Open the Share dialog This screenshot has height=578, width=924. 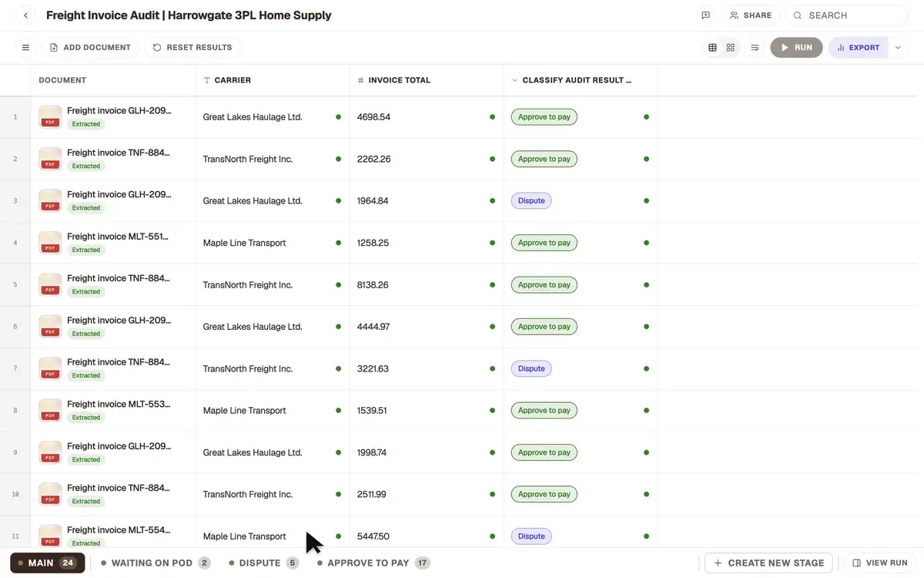[751, 15]
